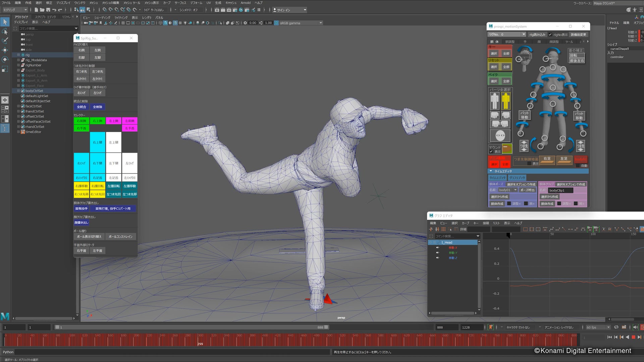644x362 pixels.
Task: Enable the 自動 checkbox
Action: (x=578, y=166)
